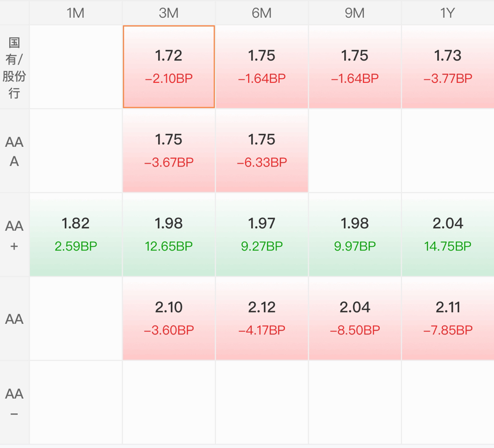Screen dimensions: 494x448
Task: Select AAA 6M cell with -6.33BP
Action: 261,151
